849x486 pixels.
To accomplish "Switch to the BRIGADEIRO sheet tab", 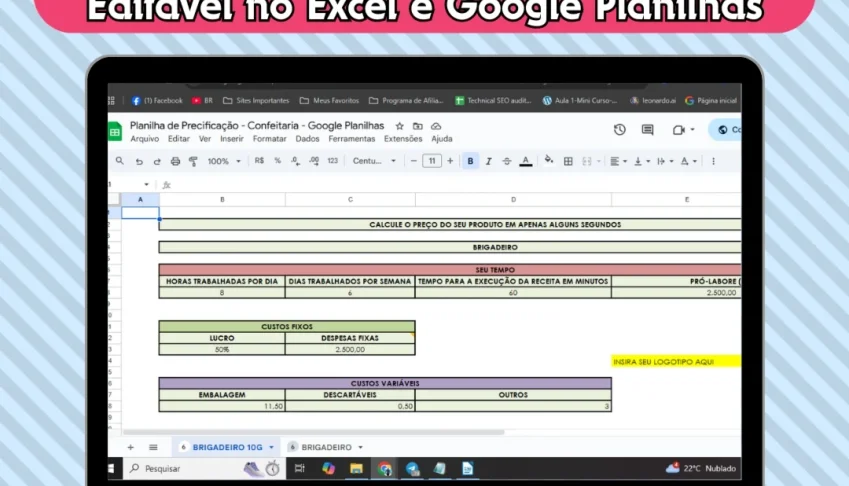I will pyautogui.click(x=326, y=447).
